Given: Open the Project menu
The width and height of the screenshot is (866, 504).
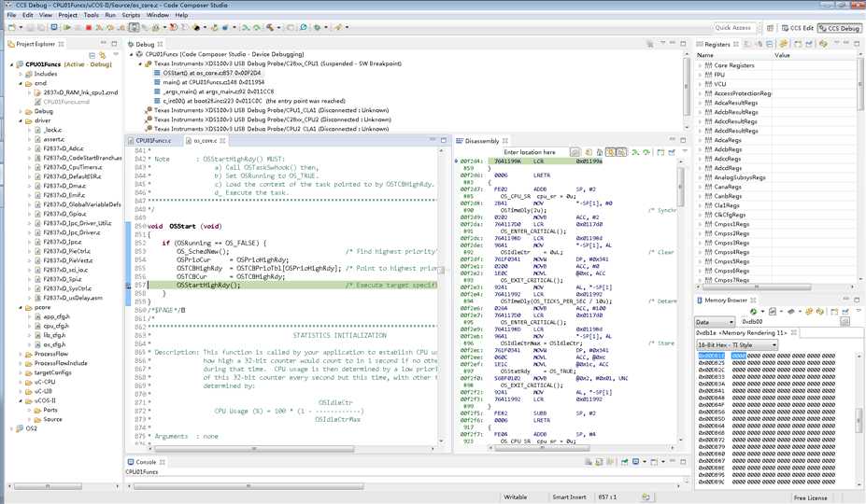Looking at the screenshot, I should (68, 16).
